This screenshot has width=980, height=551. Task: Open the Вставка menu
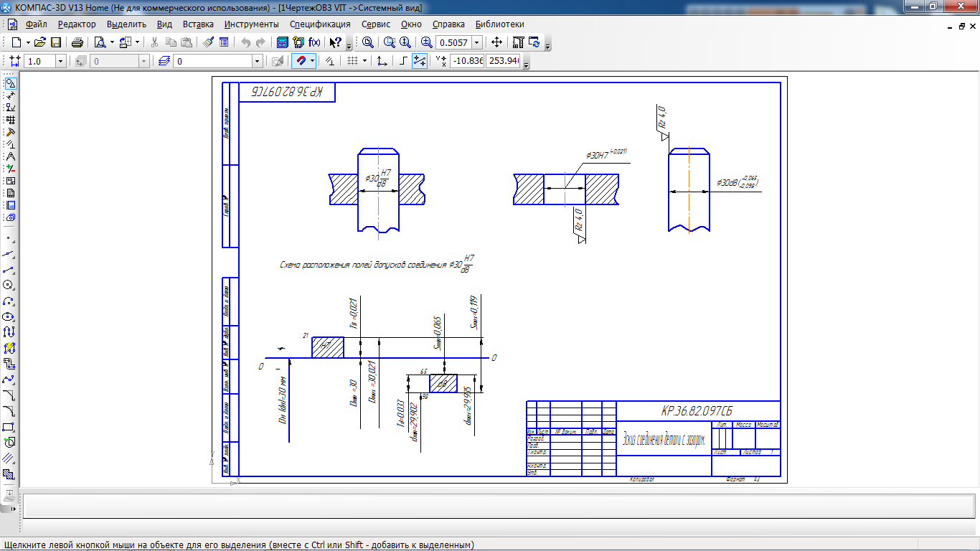click(198, 24)
